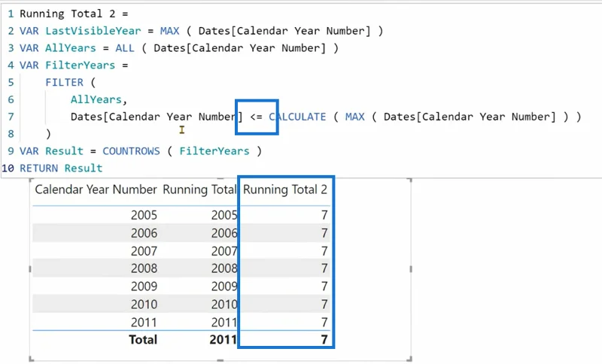Select the 2007 cell under Calendar Year Number
Viewport: 602px width, 364px height.
[144, 251]
